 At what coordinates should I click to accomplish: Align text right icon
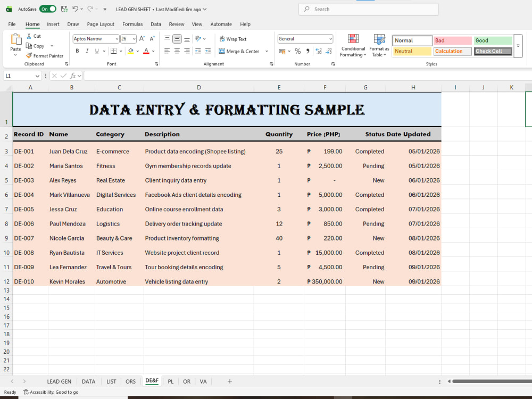pyautogui.click(x=187, y=51)
